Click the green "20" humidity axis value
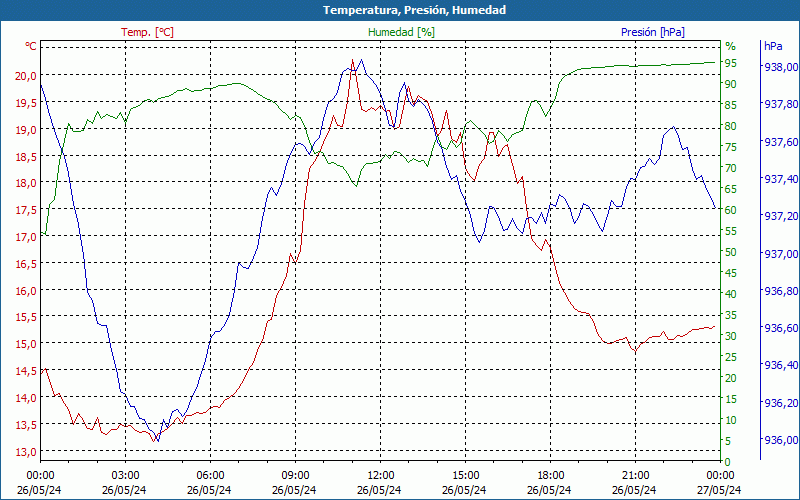Screen dimensions: 800x500 coord(731,378)
